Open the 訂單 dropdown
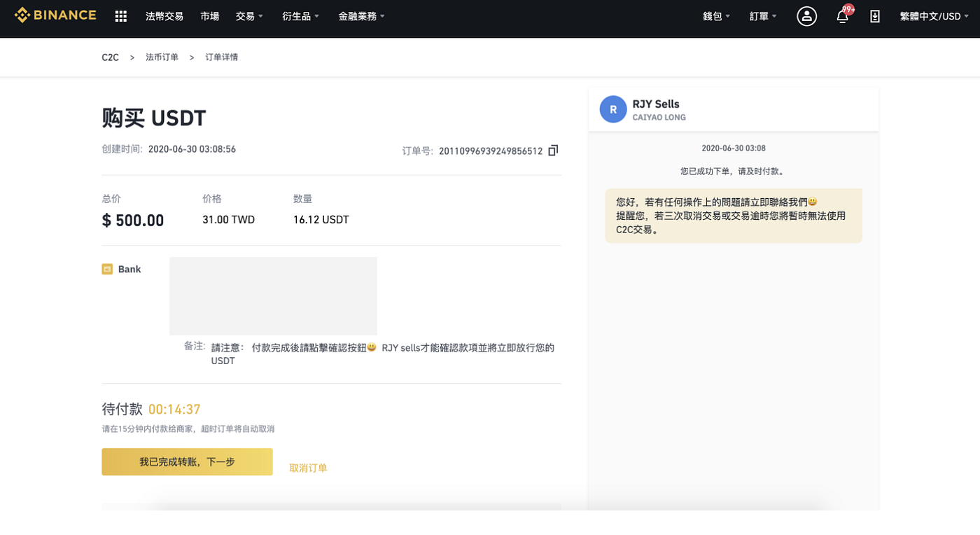Viewport: 980px width, 535px height. 764,16
